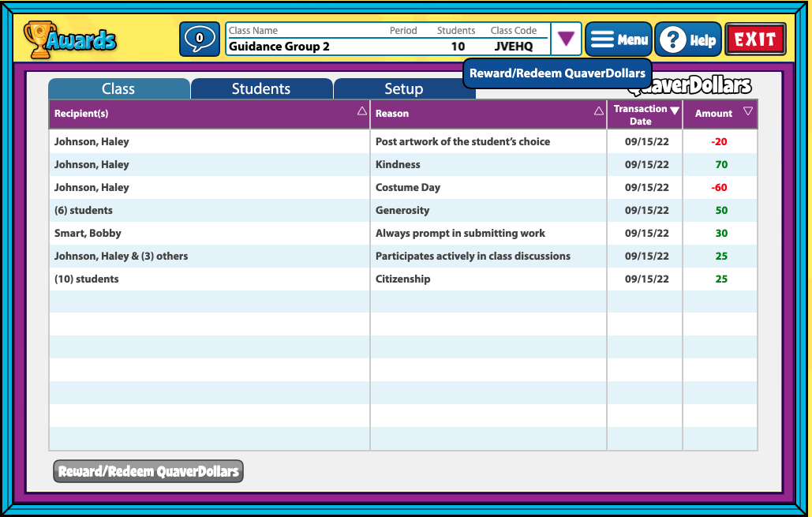Click the JVEHQ class code

(x=514, y=47)
